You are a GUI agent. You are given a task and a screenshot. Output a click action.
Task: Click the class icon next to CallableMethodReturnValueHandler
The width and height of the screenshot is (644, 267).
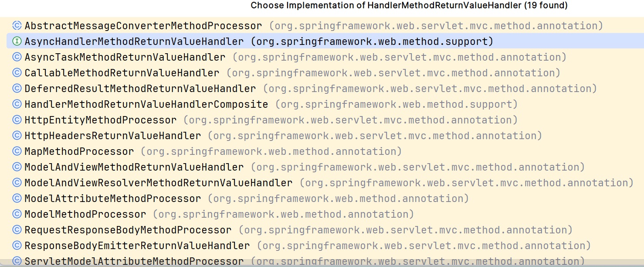tap(17, 73)
